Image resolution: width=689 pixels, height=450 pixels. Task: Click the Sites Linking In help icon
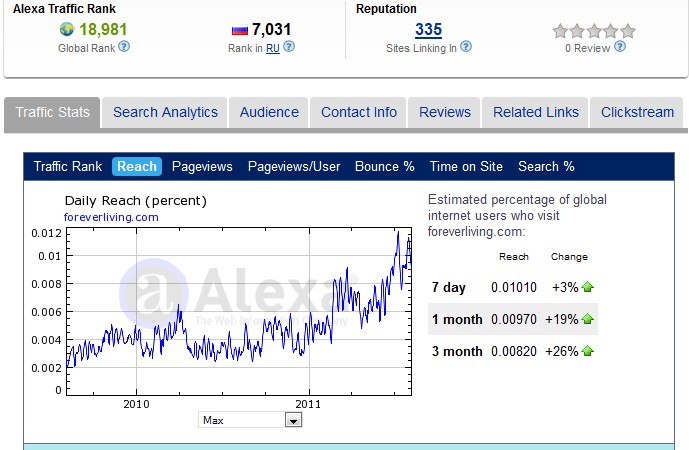[x=466, y=46]
